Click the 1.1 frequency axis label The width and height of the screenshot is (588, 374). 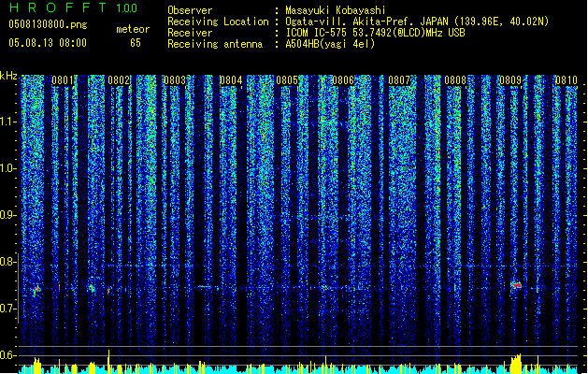click(x=7, y=122)
